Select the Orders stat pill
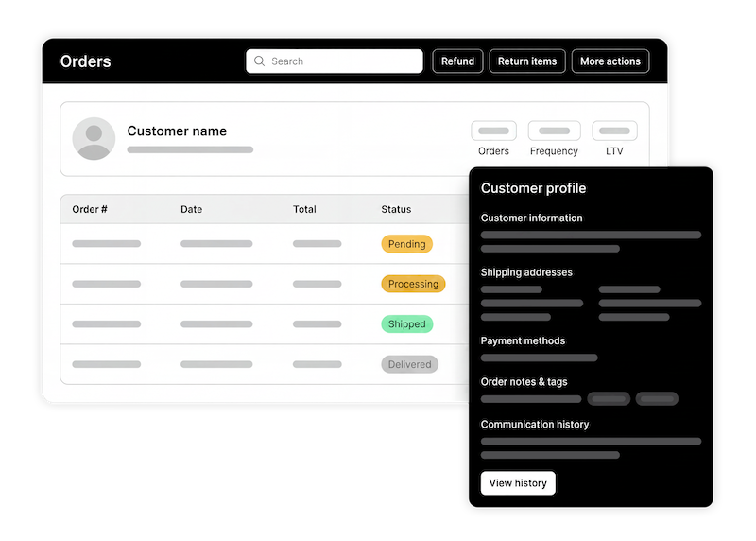Viewport: 756px width, 541px height. click(493, 131)
